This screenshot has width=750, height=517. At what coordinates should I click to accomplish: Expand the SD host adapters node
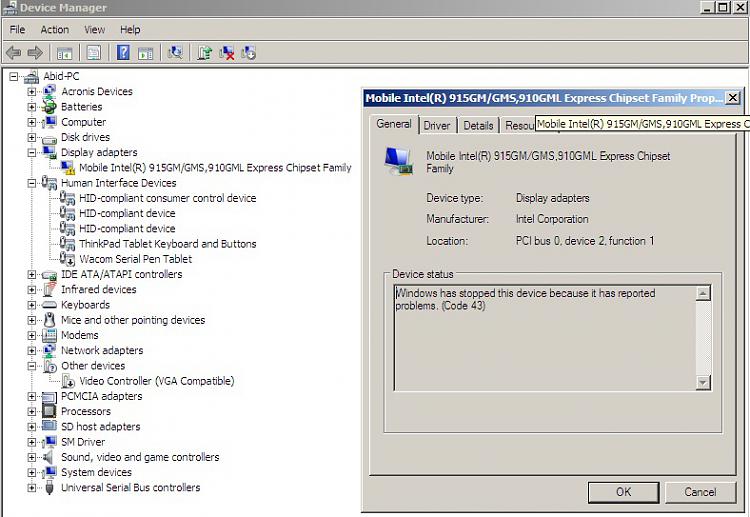pyautogui.click(x=31, y=427)
